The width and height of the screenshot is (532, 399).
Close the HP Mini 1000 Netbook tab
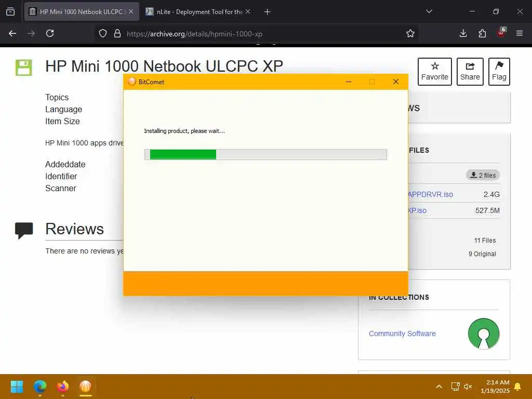click(x=131, y=11)
